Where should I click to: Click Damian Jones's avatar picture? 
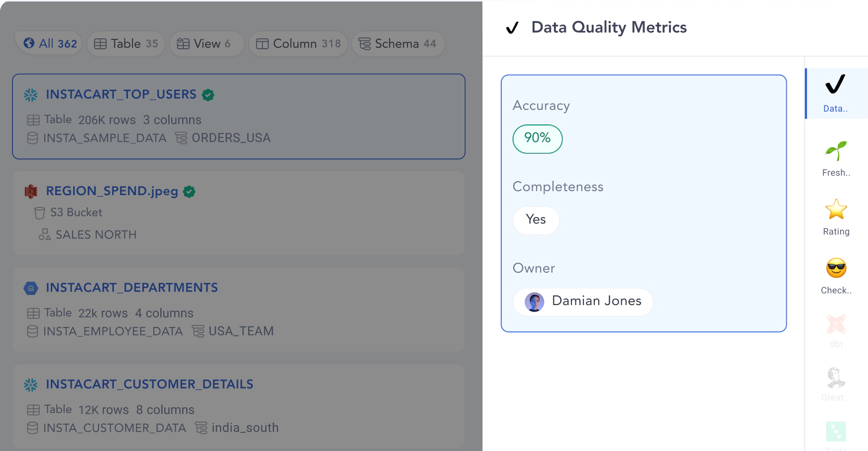point(534,302)
